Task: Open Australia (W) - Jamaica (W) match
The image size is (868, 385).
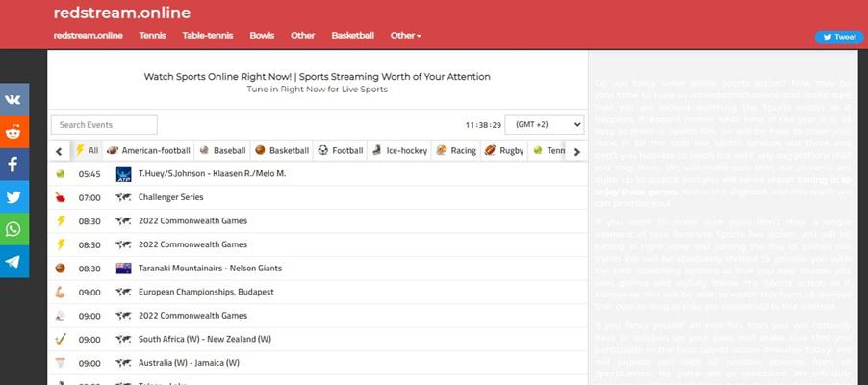Action: (x=189, y=363)
